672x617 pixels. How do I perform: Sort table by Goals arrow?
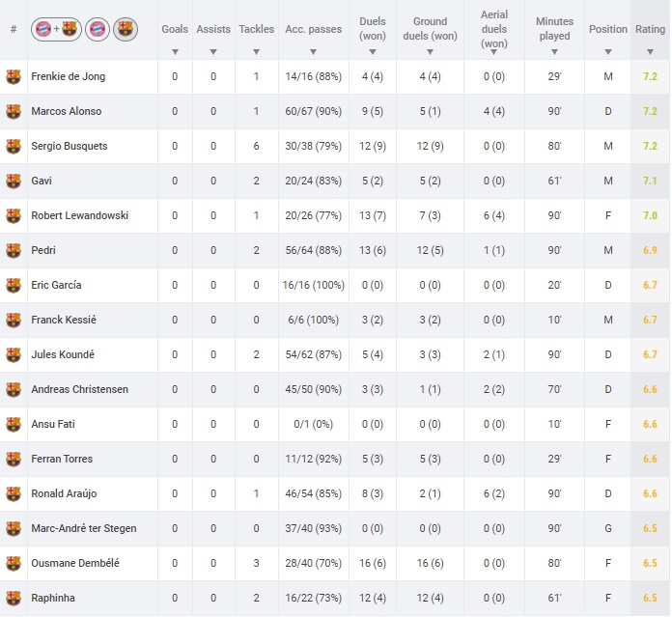click(x=175, y=52)
